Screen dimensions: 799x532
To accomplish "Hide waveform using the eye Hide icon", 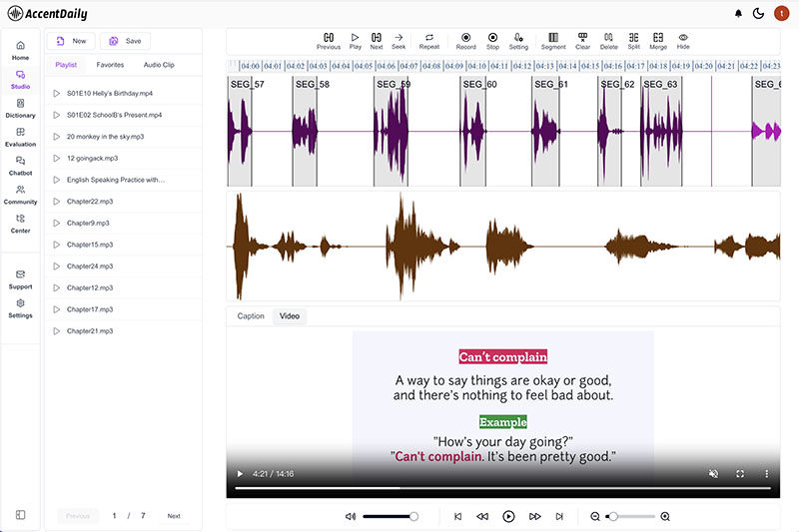I will click(x=683, y=40).
